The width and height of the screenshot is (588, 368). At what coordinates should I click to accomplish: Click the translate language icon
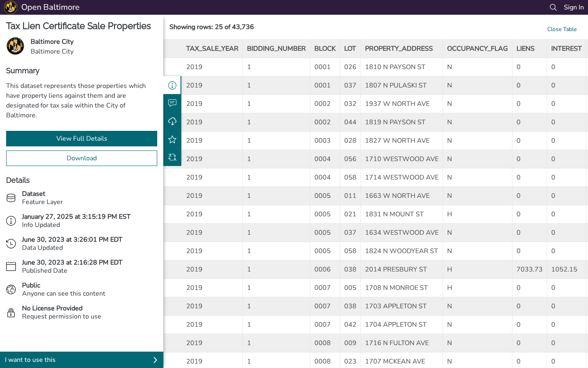pyautogui.click(x=172, y=157)
